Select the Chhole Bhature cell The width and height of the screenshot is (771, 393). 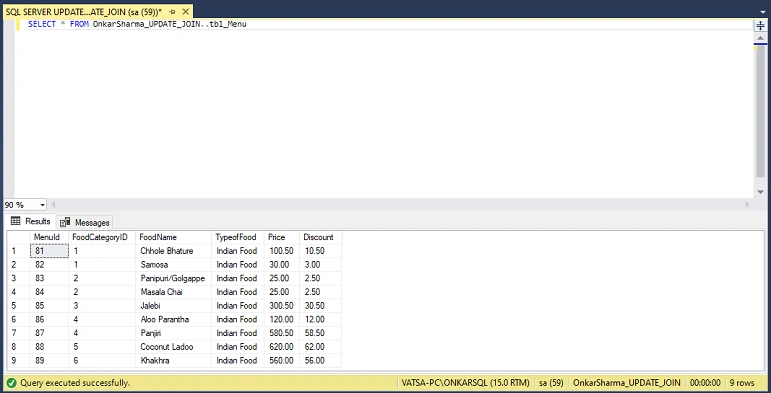pos(174,251)
